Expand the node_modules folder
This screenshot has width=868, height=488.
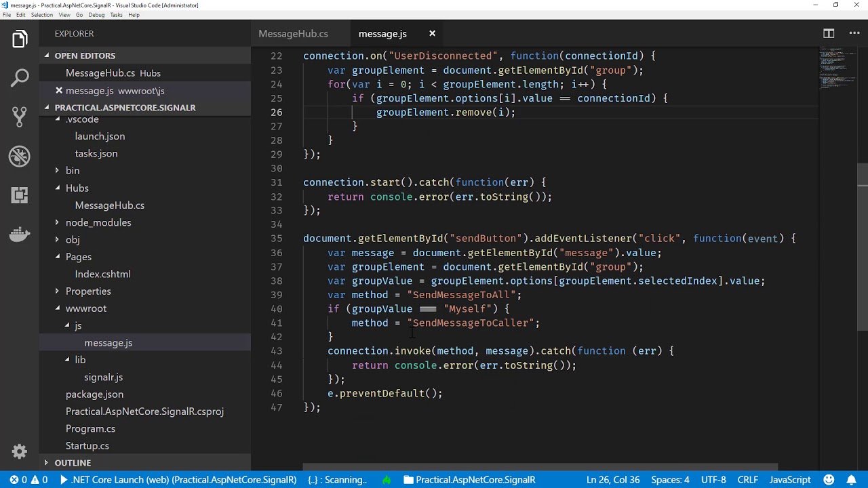click(x=98, y=222)
